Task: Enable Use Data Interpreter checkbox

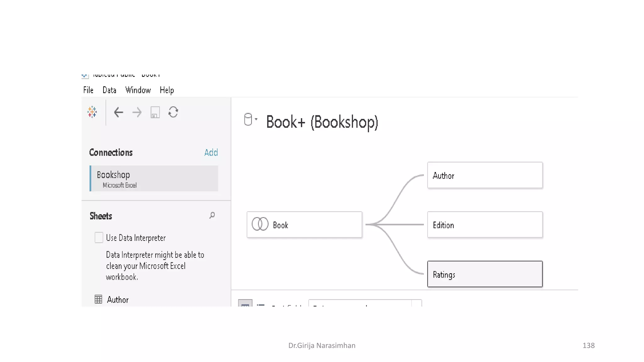Action: pos(99,238)
